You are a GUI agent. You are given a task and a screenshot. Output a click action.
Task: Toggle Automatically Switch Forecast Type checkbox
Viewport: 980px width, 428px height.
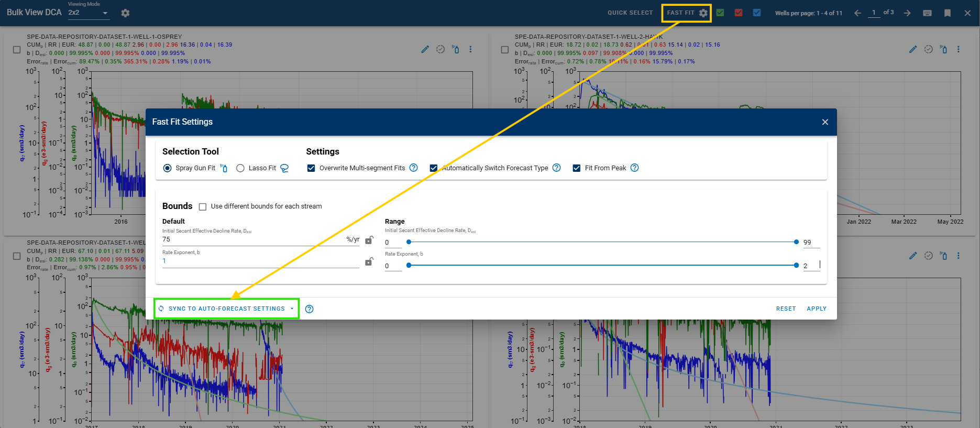click(x=434, y=168)
